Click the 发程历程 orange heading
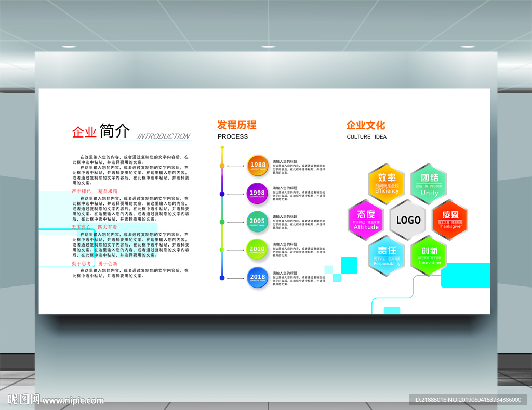532x410 pixels. [237, 125]
